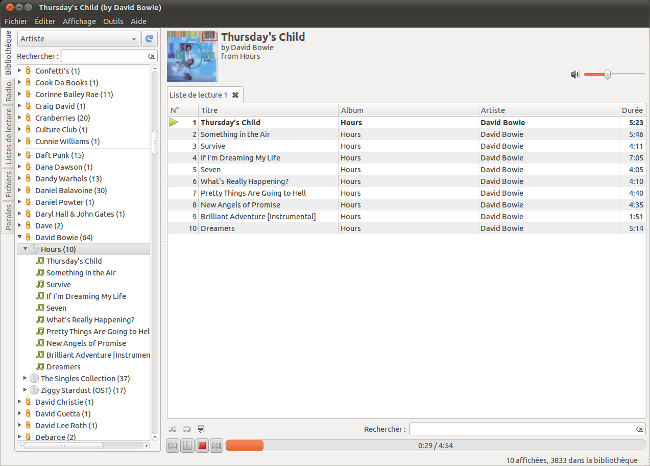The width and height of the screenshot is (650, 466).
Task: Toggle repeat playlist icon
Action: pyautogui.click(x=187, y=429)
